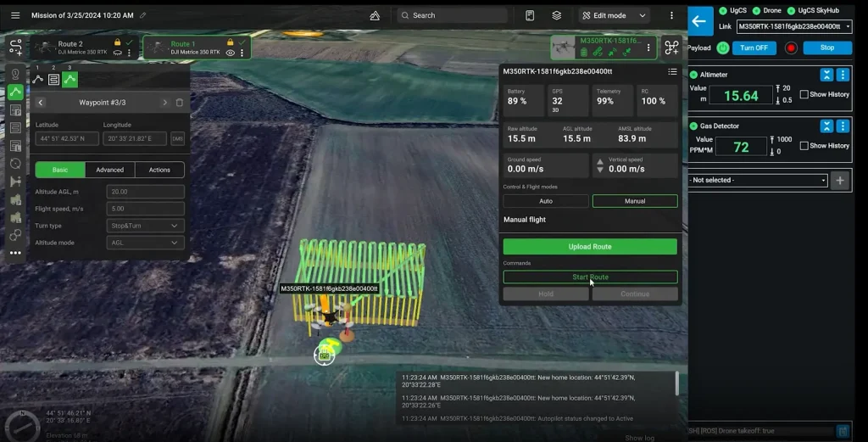
Task: Open the hamburger main menu
Action: (15, 15)
